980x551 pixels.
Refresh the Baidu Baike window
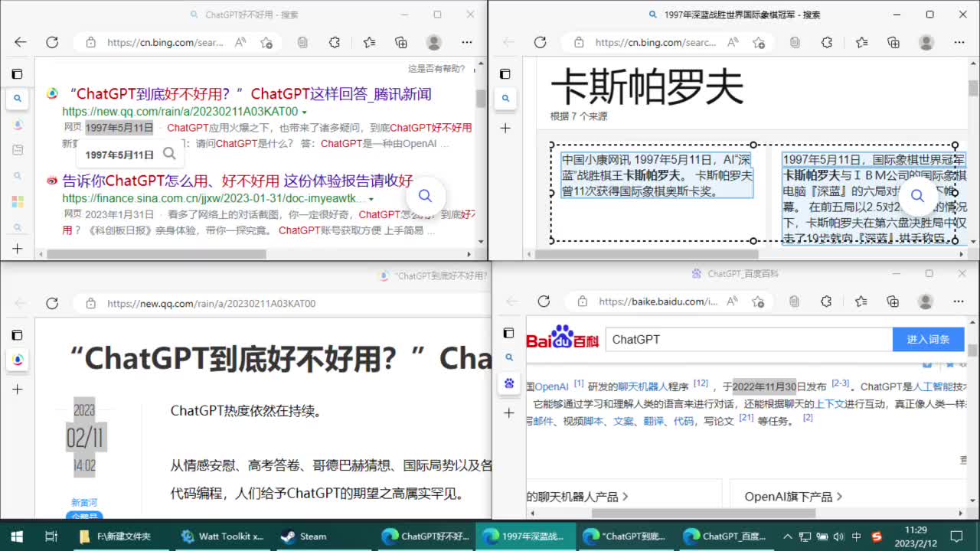tap(544, 302)
